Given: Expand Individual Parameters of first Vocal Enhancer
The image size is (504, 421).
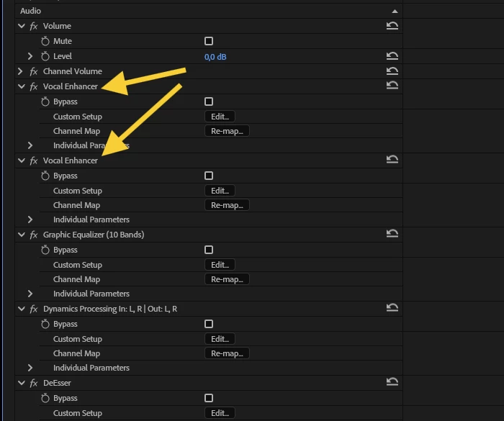Looking at the screenshot, I should tap(30, 145).
